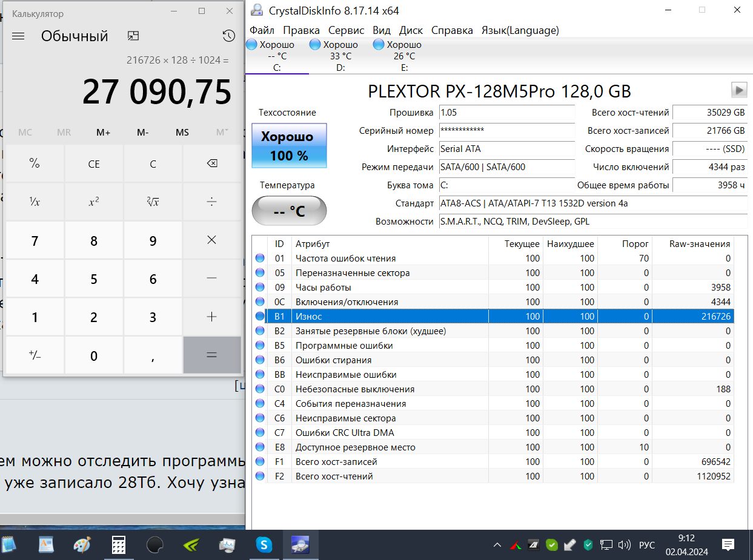The image size is (753, 560).
Task: Select the 09 Часы работы row
Action: tap(493, 288)
